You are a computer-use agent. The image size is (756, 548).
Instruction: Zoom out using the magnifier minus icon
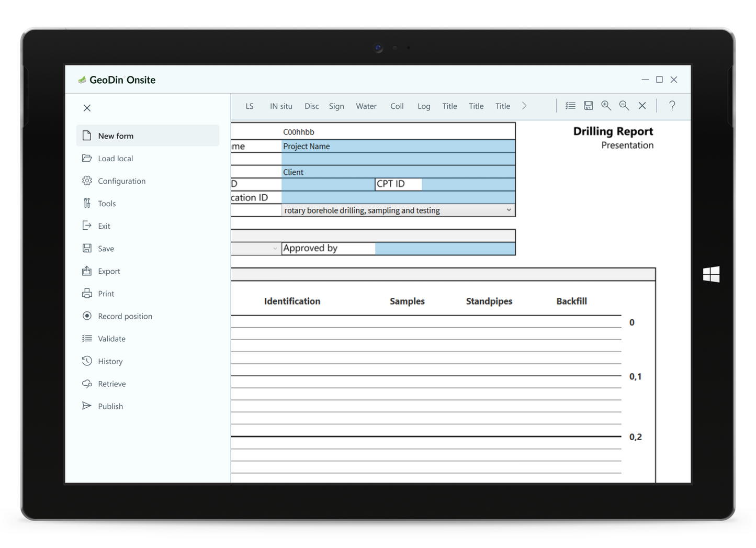coord(624,106)
